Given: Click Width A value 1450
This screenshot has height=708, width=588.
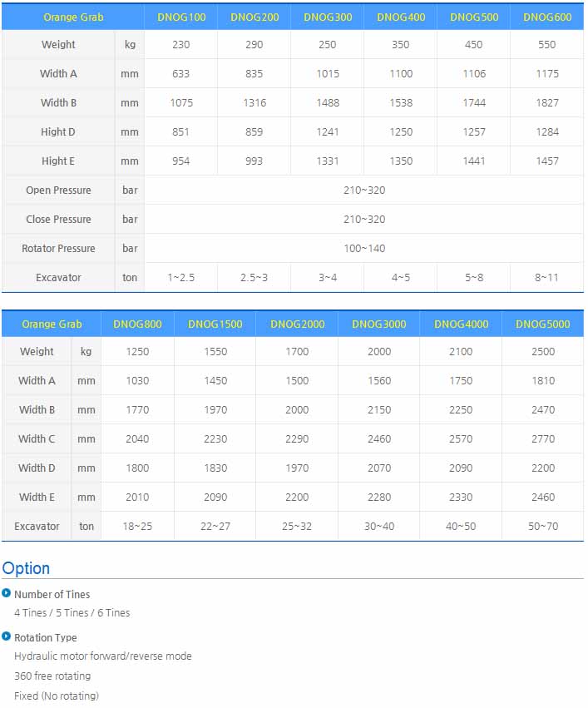Looking at the screenshot, I should pyautogui.click(x=215, y=381).
